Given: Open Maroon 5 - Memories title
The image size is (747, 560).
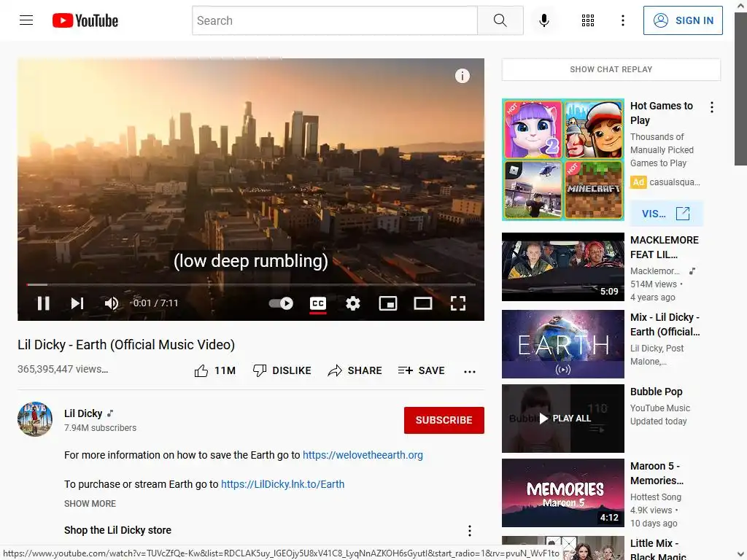Looking at the screenshot, I should pyautogui.click(x=657, y=472).
